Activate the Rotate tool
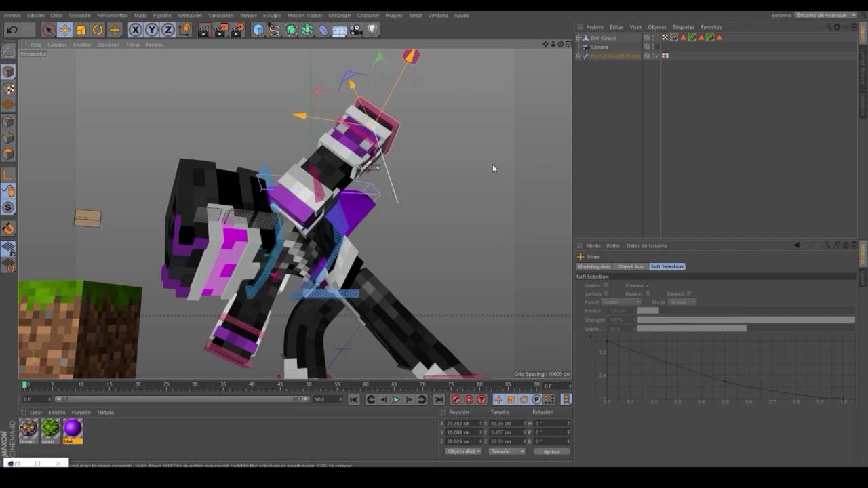This screenshot has width=868, height=488. click(98, 30)
